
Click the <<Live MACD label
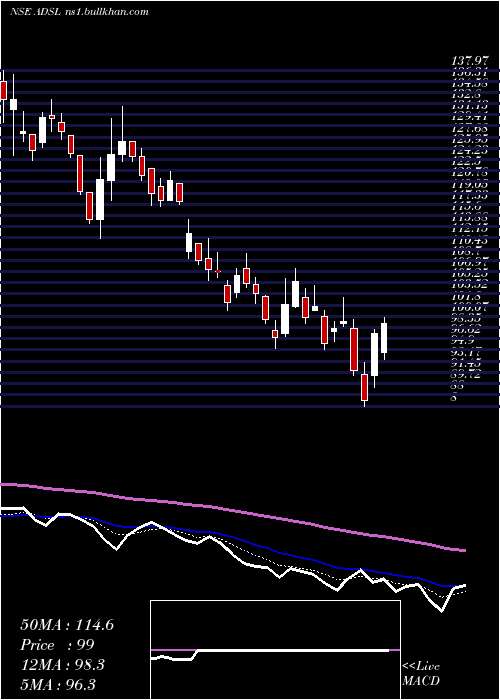tap(421, 674)
